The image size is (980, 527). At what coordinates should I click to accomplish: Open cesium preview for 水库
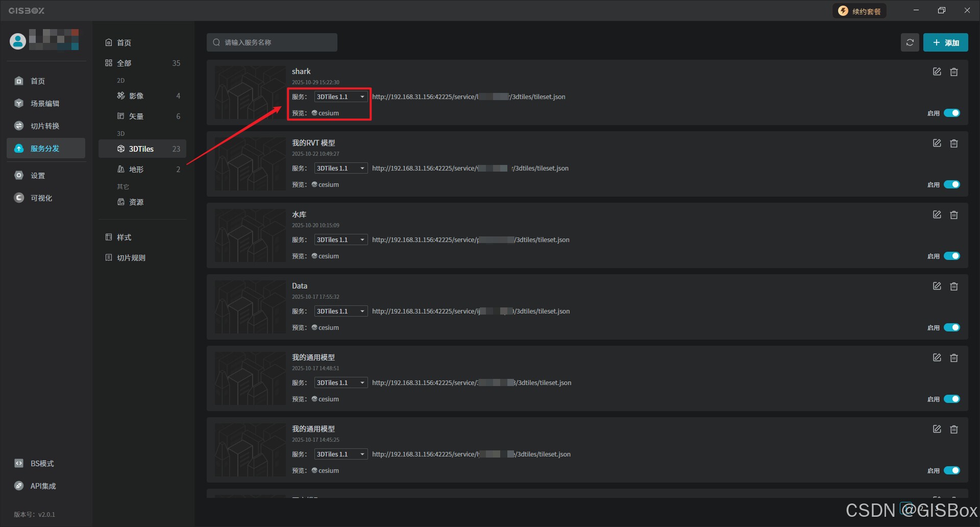click(325, 256)
